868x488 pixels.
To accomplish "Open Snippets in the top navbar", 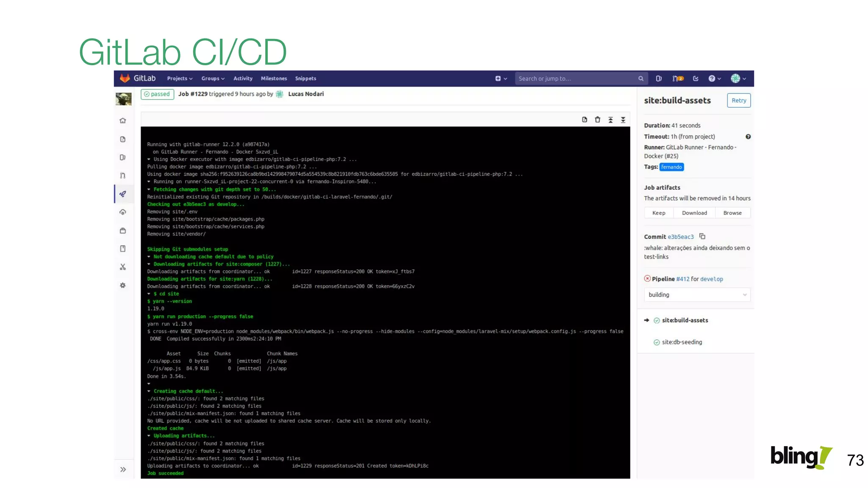I will tap(306, 78).
